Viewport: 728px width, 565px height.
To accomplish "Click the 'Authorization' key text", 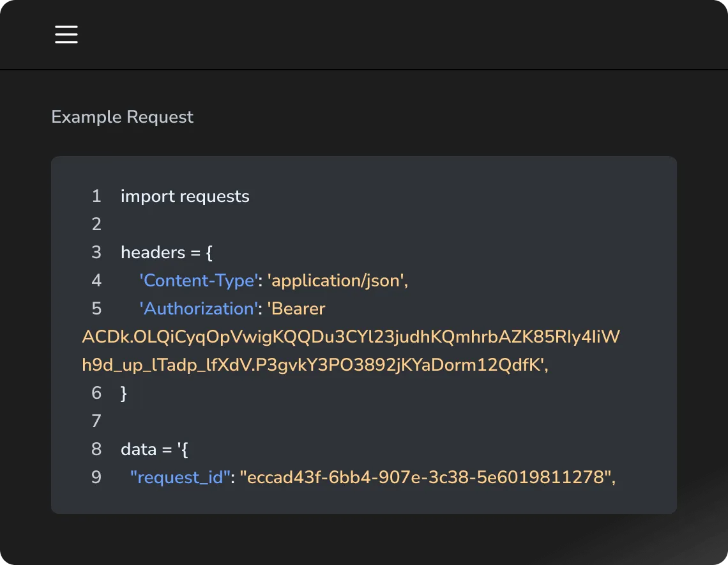I will [197, 309].
